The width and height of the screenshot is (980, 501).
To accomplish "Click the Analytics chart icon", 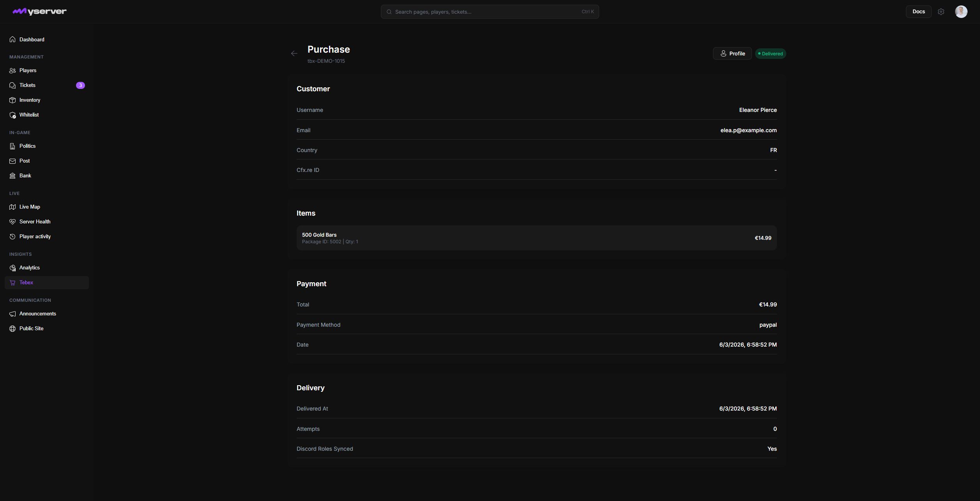I will 12,268.
